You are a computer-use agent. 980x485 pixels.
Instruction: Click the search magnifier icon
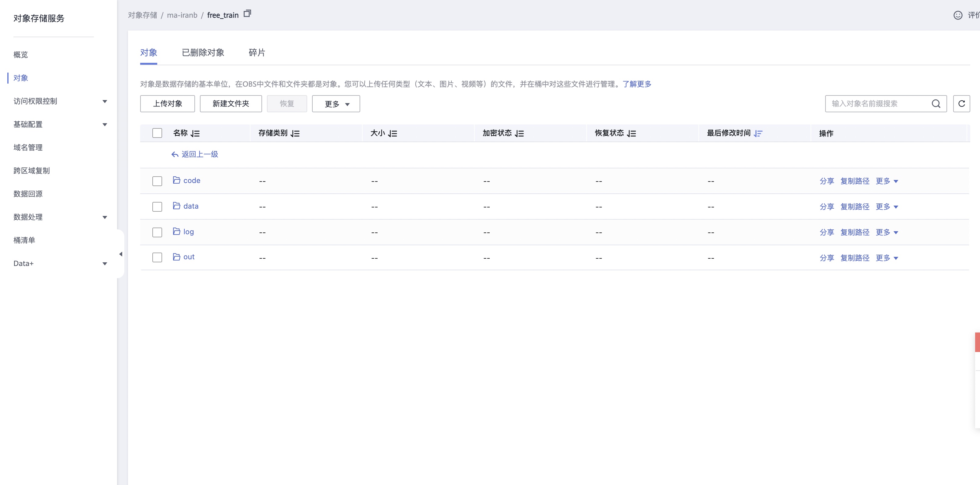936,103
